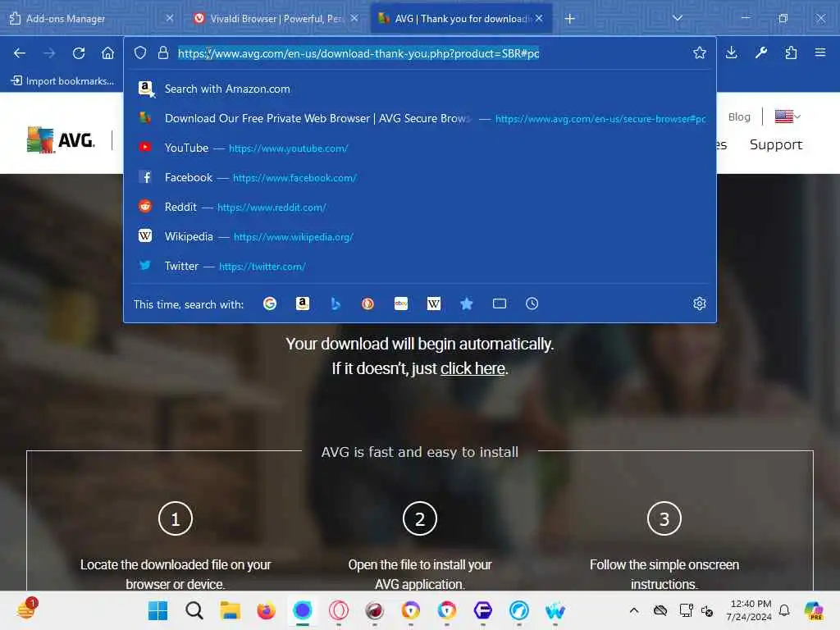Click the tracking protection shield icon
This screenshot has width=840, height=630.
139,52
